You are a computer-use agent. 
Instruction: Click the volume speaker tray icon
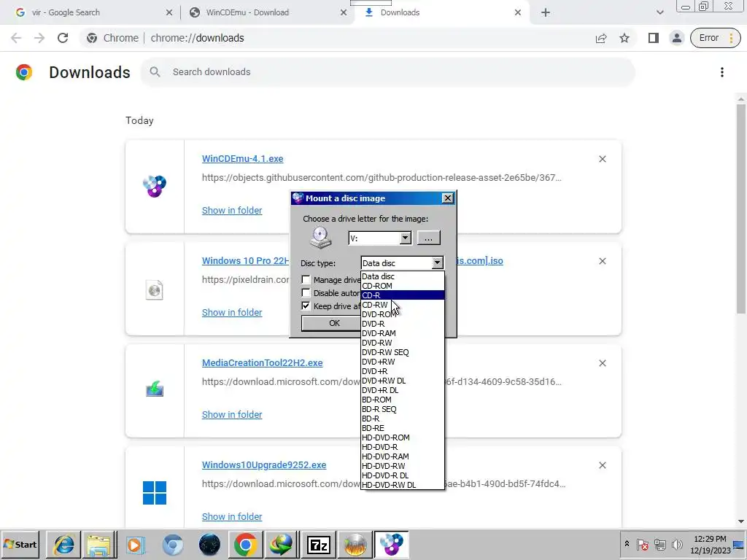point(676,544)
